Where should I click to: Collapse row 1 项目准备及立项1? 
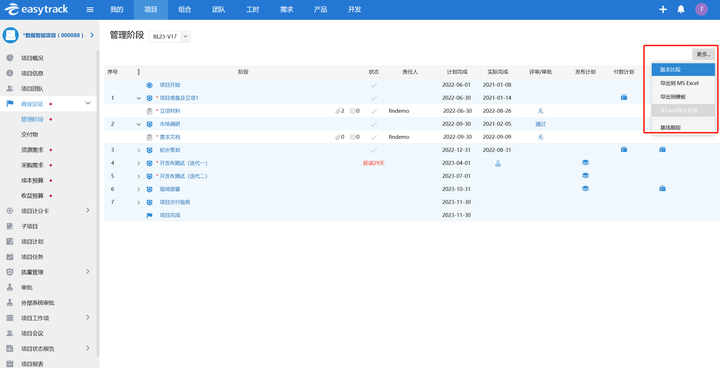point(139,98)
